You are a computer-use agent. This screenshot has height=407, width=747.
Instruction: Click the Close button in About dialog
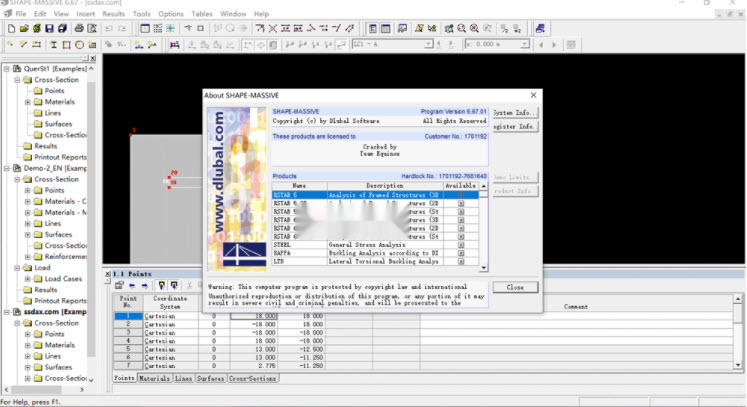pos(514,287)
